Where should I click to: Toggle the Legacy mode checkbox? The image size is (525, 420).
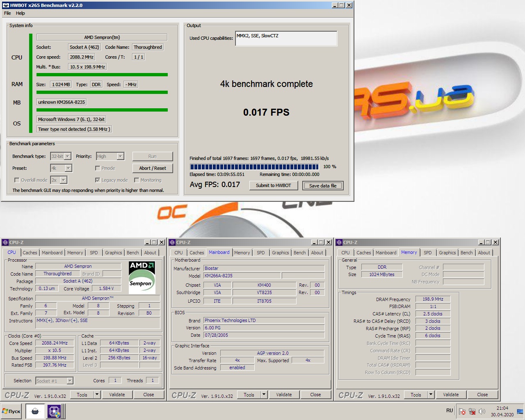tap(98, 180)
